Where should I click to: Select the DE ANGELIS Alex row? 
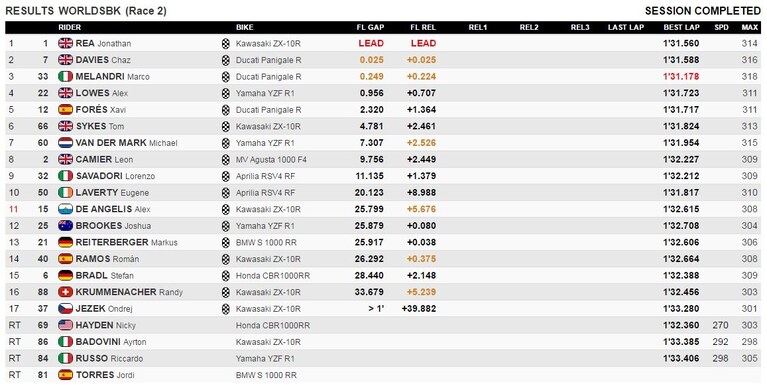point(383,209)
